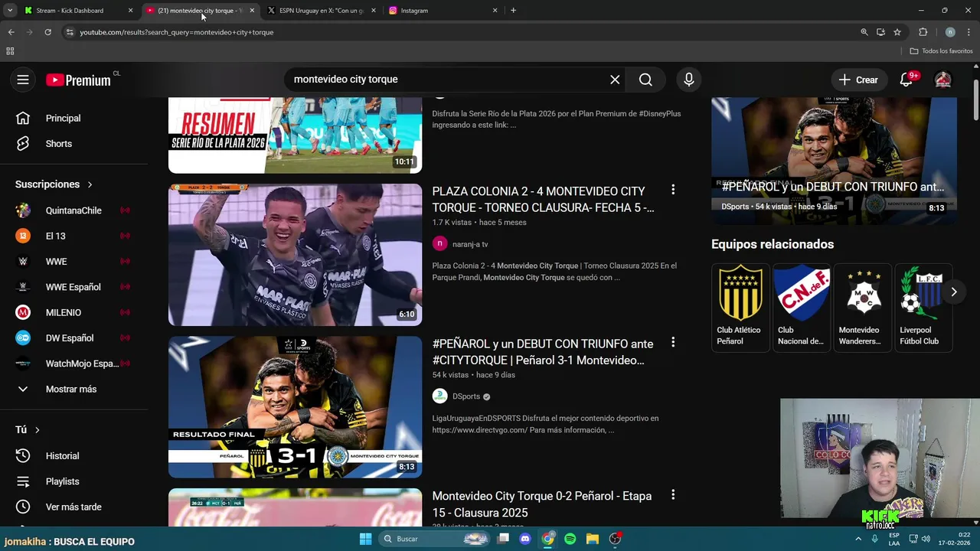Select Club Nacional de Football related team
This screenshot has height=551, width=980.
tap(801, 308)
